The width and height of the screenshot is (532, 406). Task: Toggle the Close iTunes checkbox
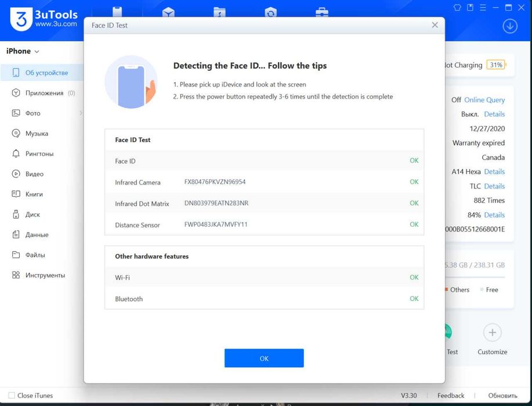click(12, 396)
